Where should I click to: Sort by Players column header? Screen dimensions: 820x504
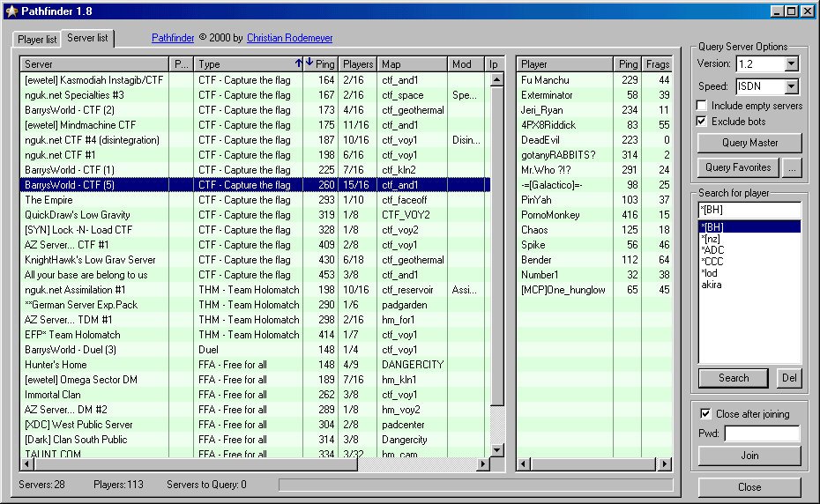pos(358,63)
